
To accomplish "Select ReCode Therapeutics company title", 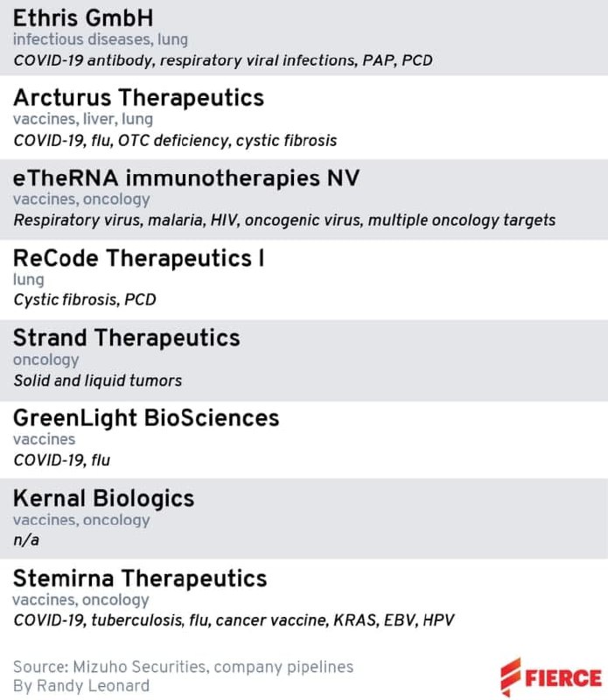I will pyautogui.click(x=138, y=258).
